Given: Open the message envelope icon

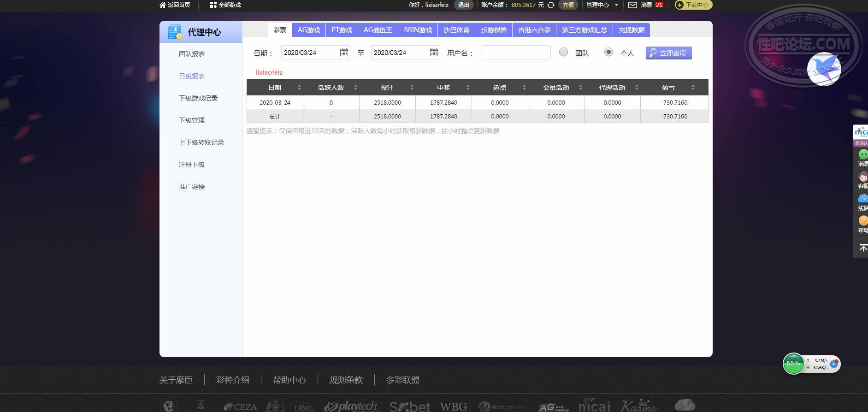Looking at the screenshot, I should 633,5.
